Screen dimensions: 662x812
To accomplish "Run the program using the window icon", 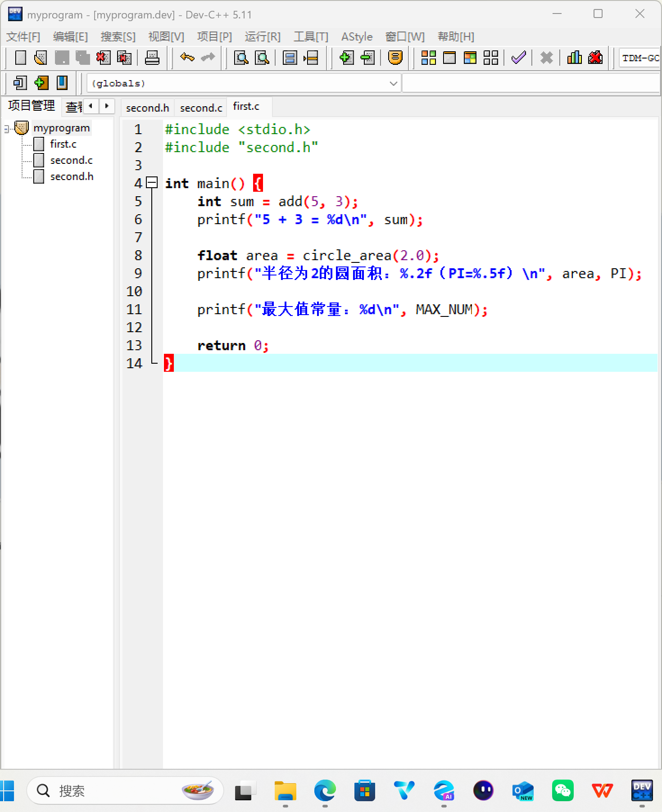I will 449,58.
